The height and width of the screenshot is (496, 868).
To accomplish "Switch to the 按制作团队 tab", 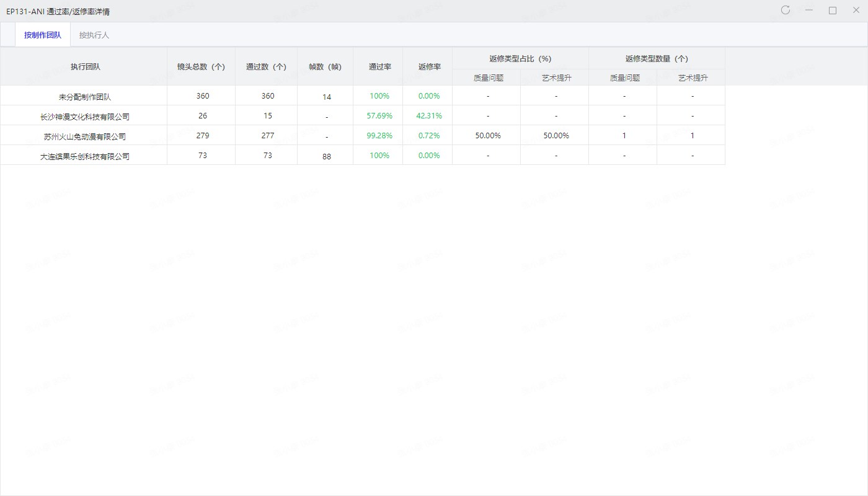I will [43, 35].
